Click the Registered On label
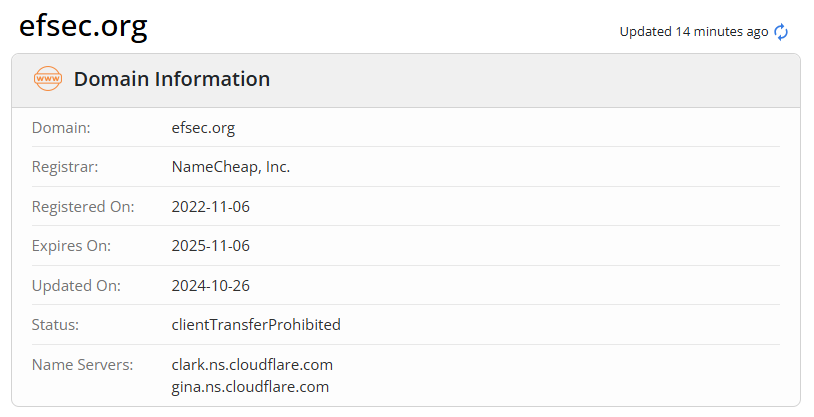 pos(83,207)
